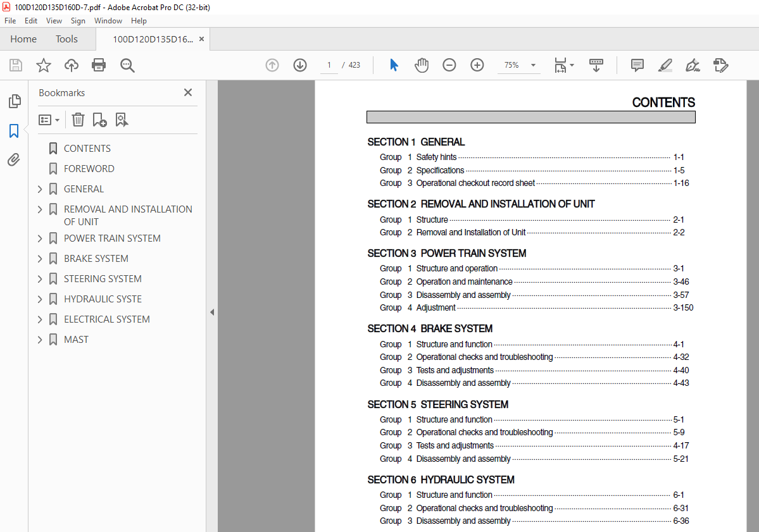
Task: Select the BRAKE SYSTEM bookmark entry
Action: click(x=96, y=259)
